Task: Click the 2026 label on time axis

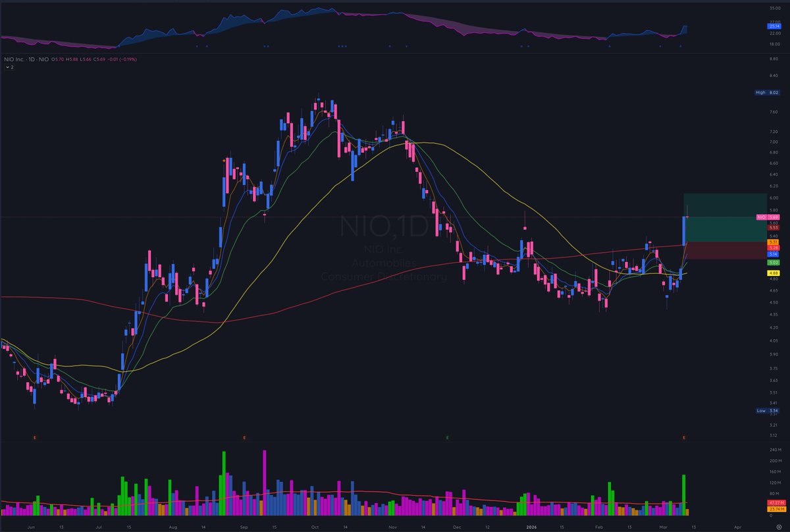Action: tap(530, 527)
